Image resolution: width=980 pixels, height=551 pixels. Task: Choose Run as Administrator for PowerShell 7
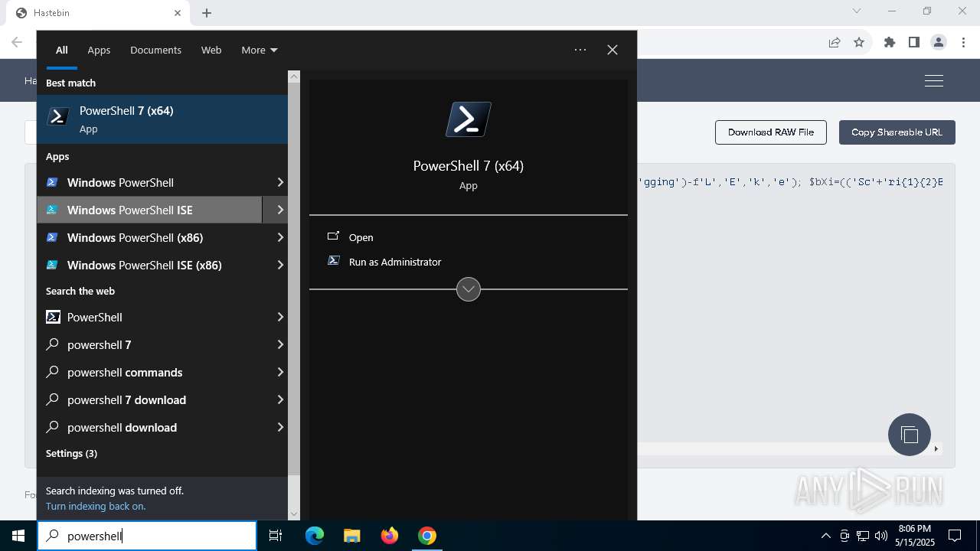click(x=395, y=262)
